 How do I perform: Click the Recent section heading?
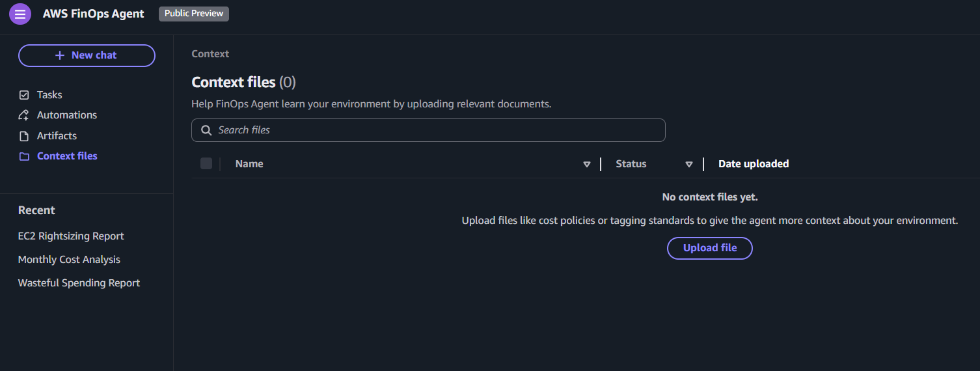[x=36, y=210]
